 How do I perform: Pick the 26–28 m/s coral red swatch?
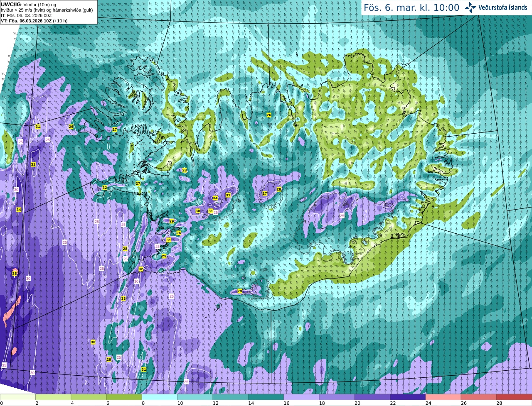click(479, 397)
